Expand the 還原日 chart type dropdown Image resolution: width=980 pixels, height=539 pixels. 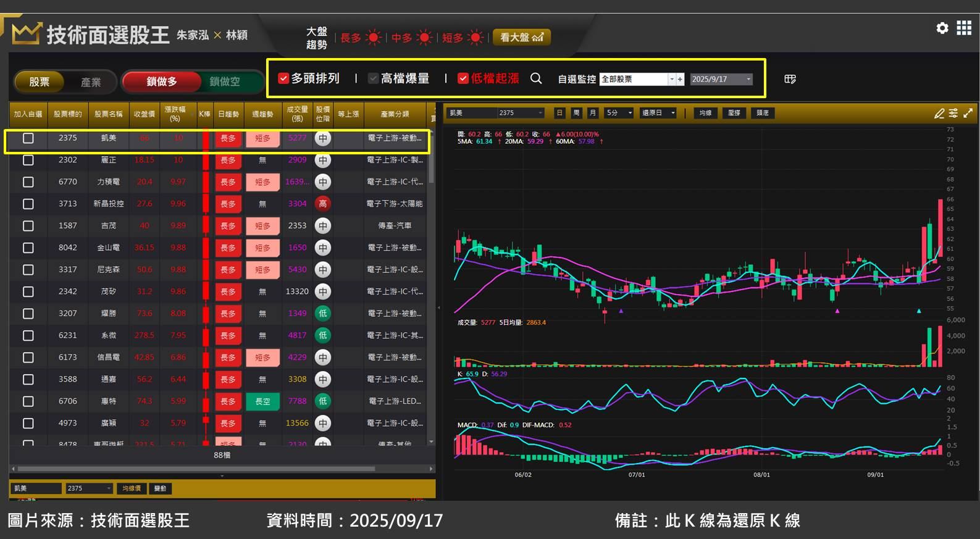[672, 113]
